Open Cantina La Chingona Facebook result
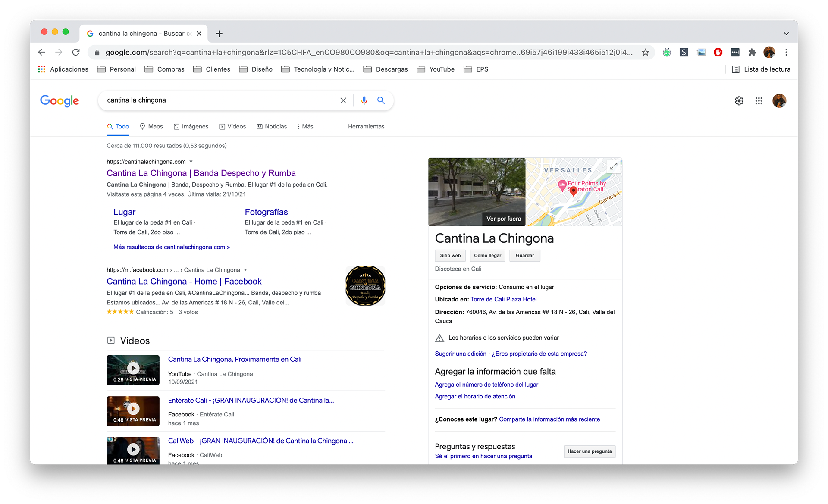828x504 pixels. pyautogui.click(x=184, y=281)
